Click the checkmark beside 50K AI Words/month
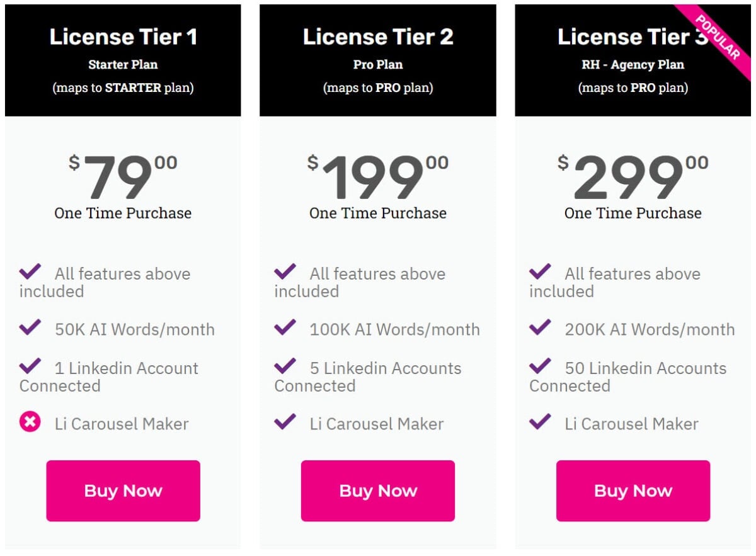Image resolution: width=756 pixels, height=556 pixels. coord(30,327)
